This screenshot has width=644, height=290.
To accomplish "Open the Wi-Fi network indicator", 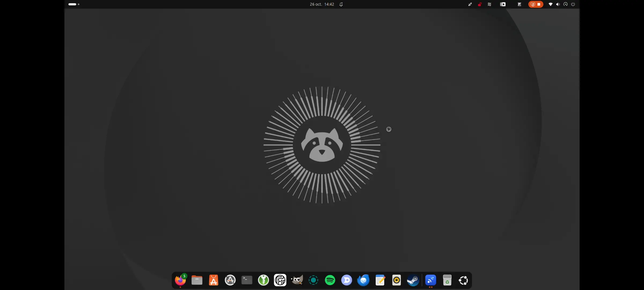I will click(x=551, y=4).
